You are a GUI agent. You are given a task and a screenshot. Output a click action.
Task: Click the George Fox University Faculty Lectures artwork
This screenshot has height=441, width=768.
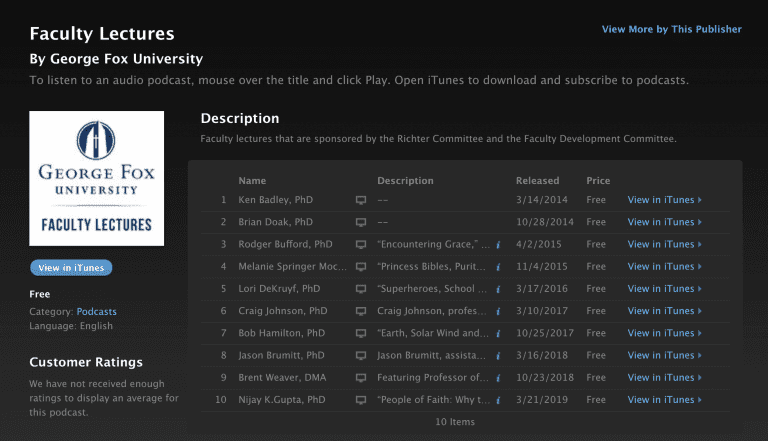click(96, 178)
